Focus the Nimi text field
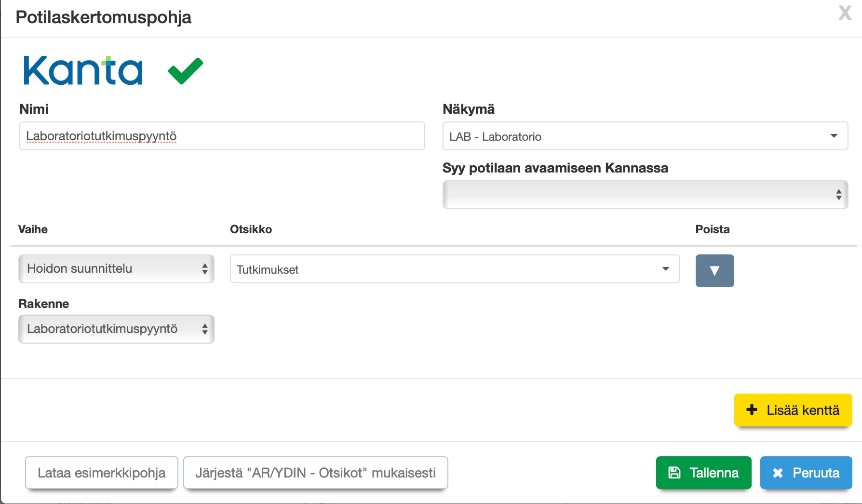The height and width of the screenshot is (504, 862). click(222, 136)
